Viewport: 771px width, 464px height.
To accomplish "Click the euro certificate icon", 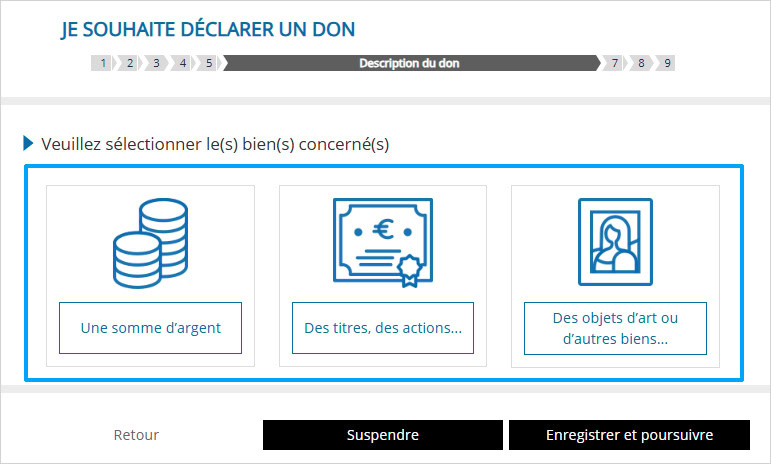I will click(x=382, y=242).
